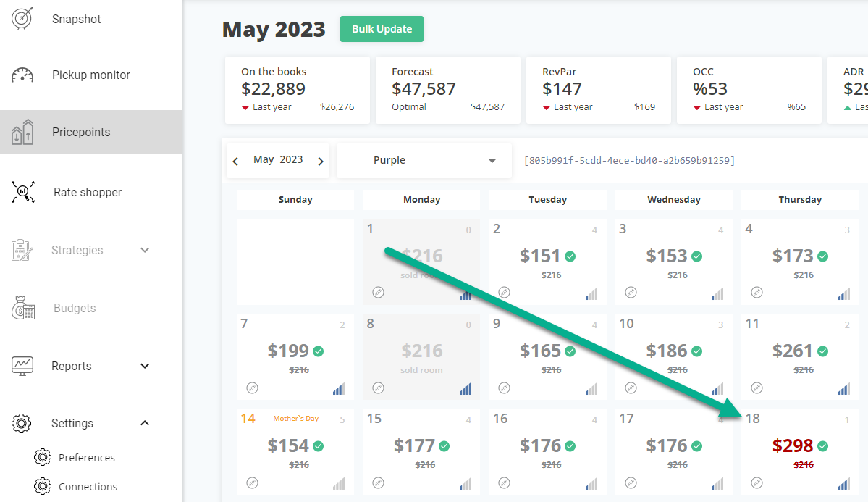Expand the Strategies menu chevron

[x=145, y=250]
